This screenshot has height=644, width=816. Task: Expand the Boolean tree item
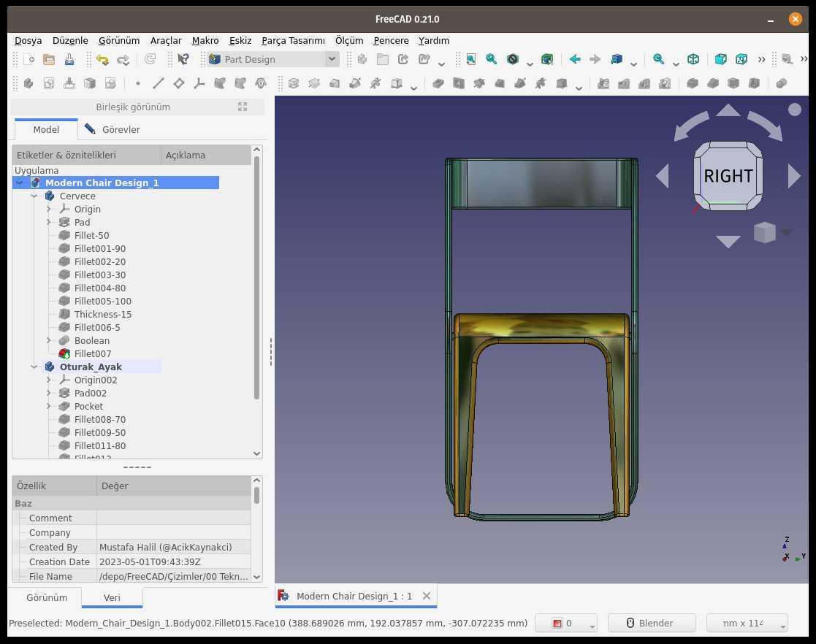tap(49, 341)
